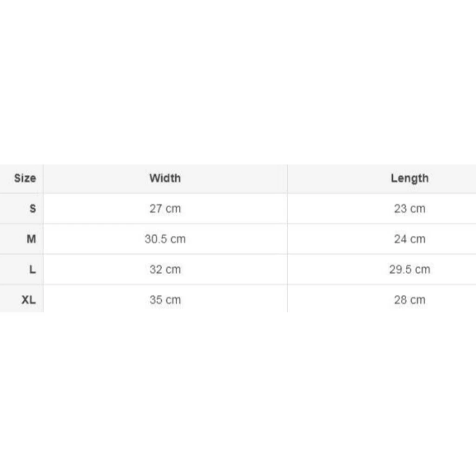Click the 24 cm length cell
The height and width of the screenshot is (476, 476).
[410, 239]
